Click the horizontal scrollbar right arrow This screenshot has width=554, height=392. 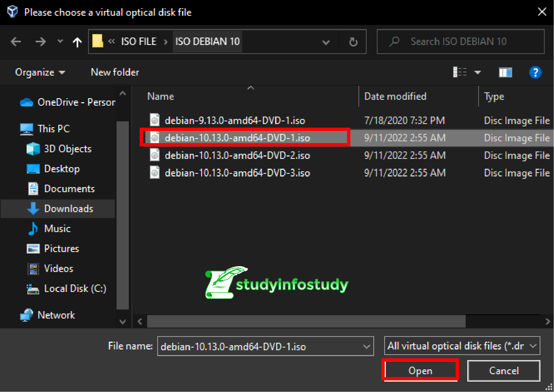click(548, 321)
